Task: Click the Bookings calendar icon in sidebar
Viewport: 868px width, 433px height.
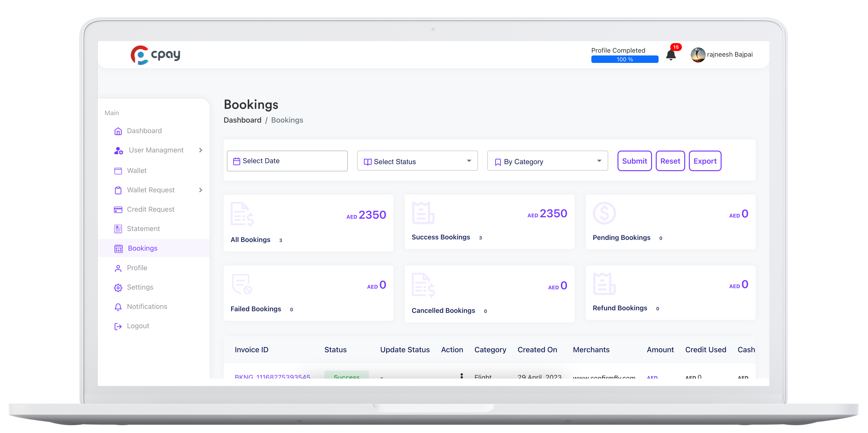Action: click(x=119, y=249)
